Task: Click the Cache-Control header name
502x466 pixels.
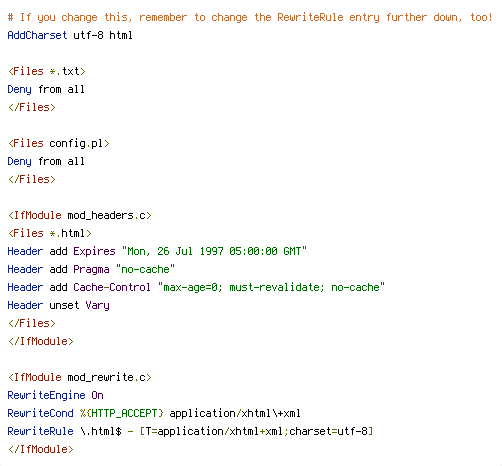Action: click(112, 287)
